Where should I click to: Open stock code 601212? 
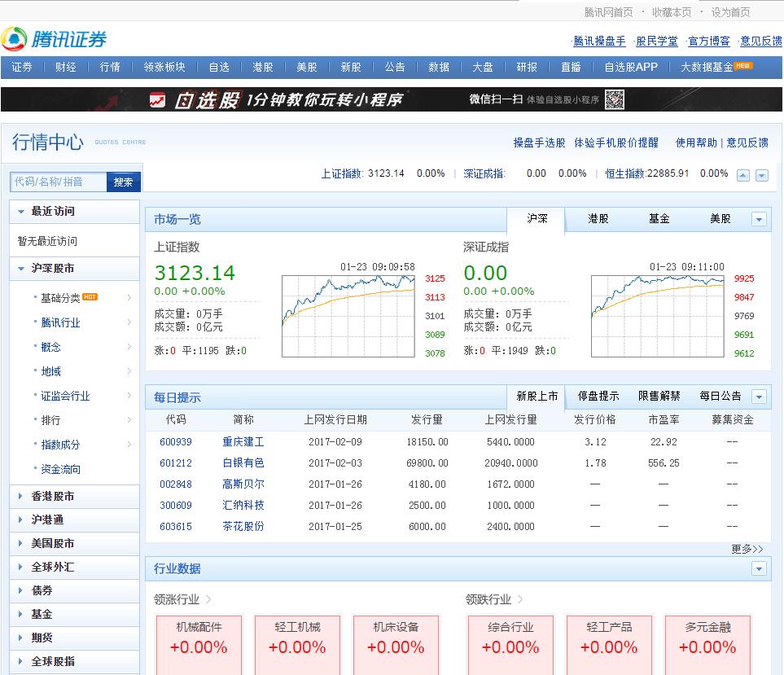point(176,463)
